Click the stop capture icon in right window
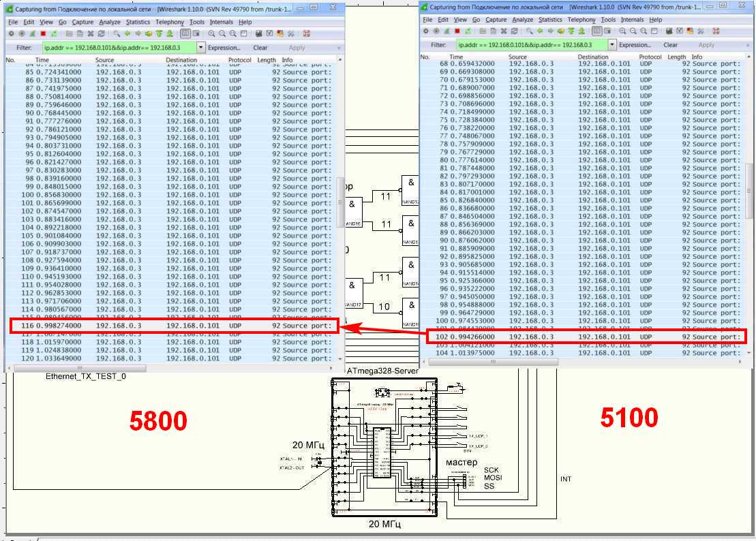 click(x=458, y=31)
